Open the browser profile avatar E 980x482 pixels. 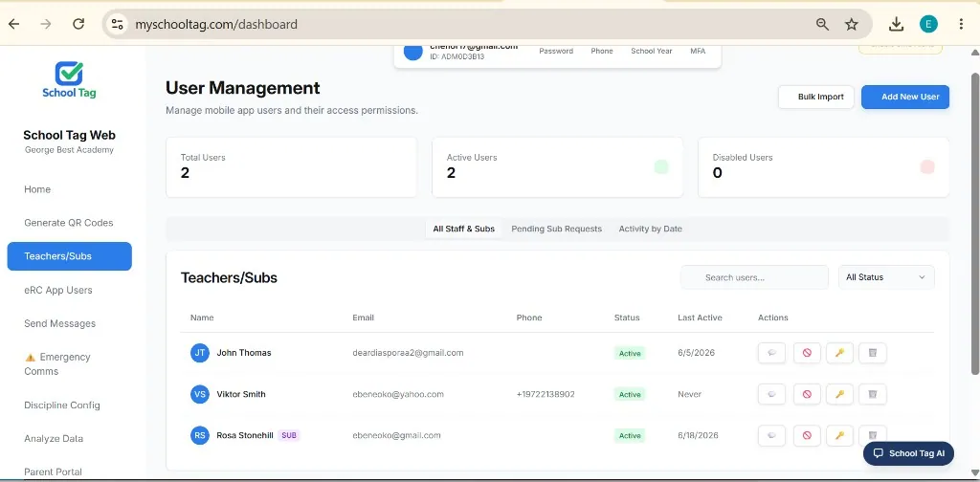click(928, 24)
